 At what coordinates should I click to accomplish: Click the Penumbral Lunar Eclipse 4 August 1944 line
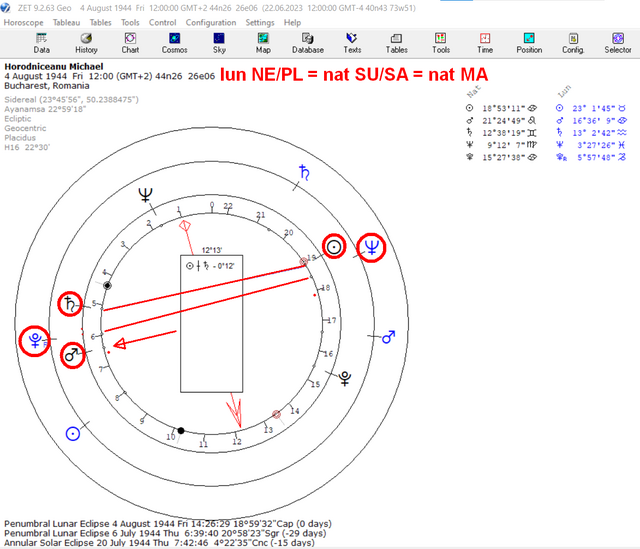click(168, 523)
